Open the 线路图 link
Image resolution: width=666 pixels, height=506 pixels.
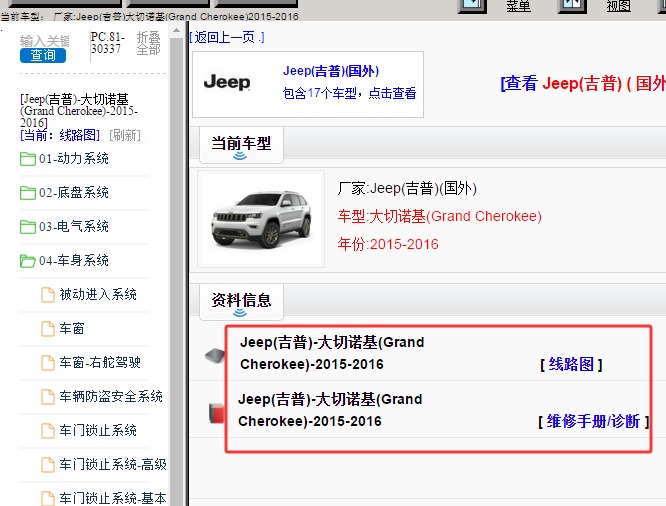click(x=571, y=365)
